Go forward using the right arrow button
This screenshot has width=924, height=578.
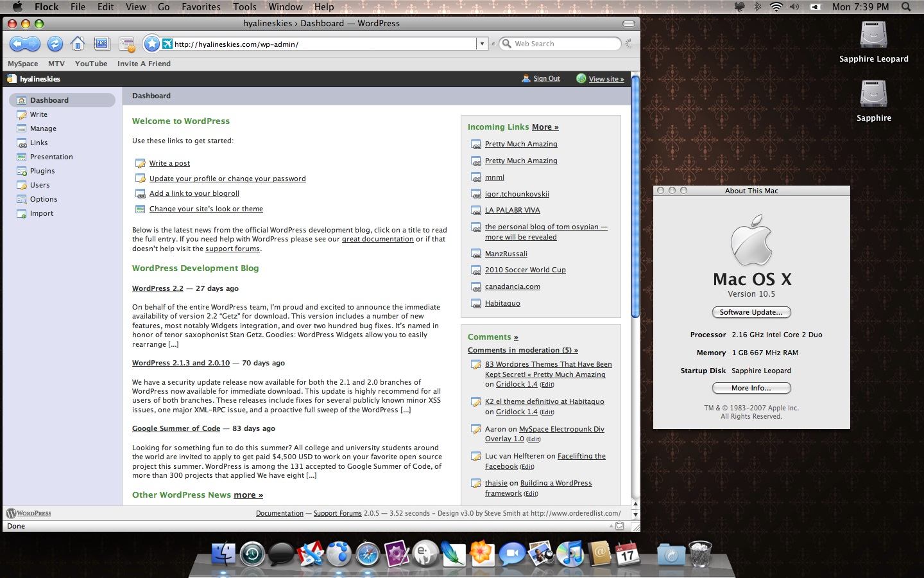(34, 44)
